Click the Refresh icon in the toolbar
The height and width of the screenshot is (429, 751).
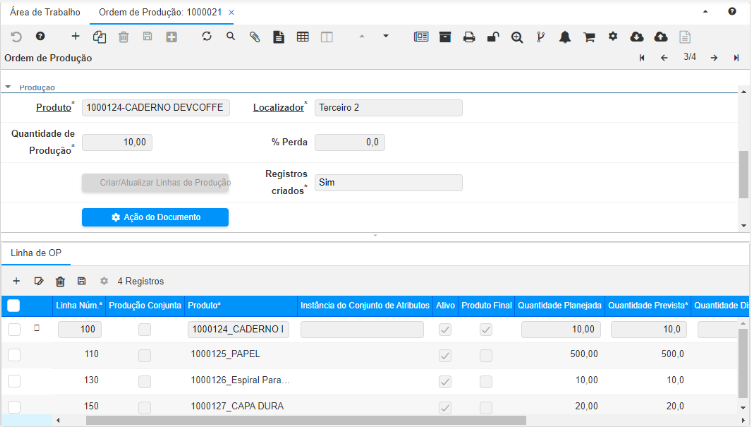pyautogui.click(x=206, y=36)
